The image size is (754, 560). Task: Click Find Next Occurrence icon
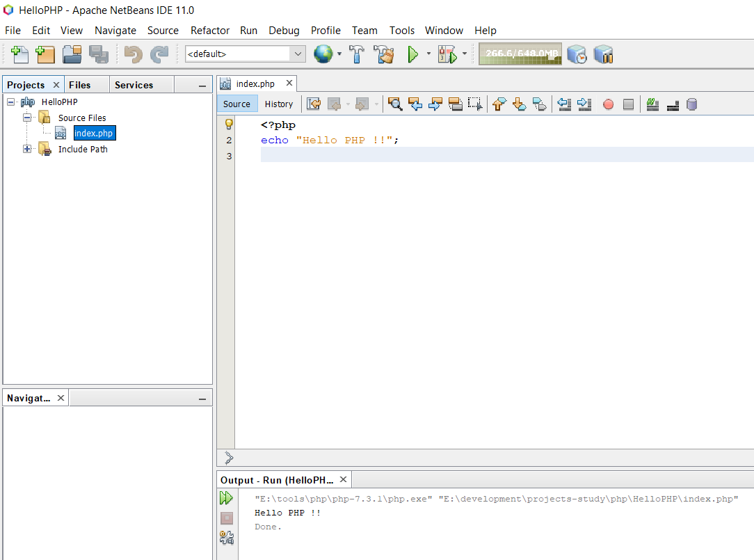coord(435,104)
